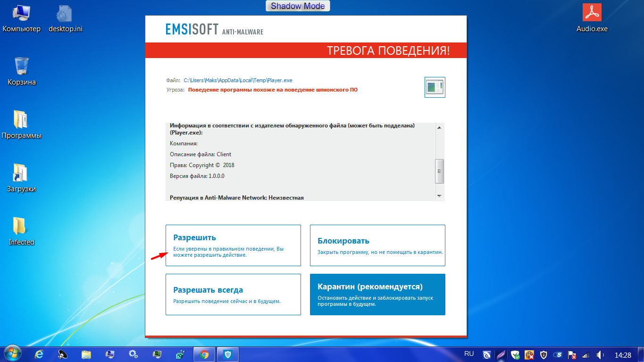Select the Infected folder icon

pyautogui.click(x=22, y=232)
